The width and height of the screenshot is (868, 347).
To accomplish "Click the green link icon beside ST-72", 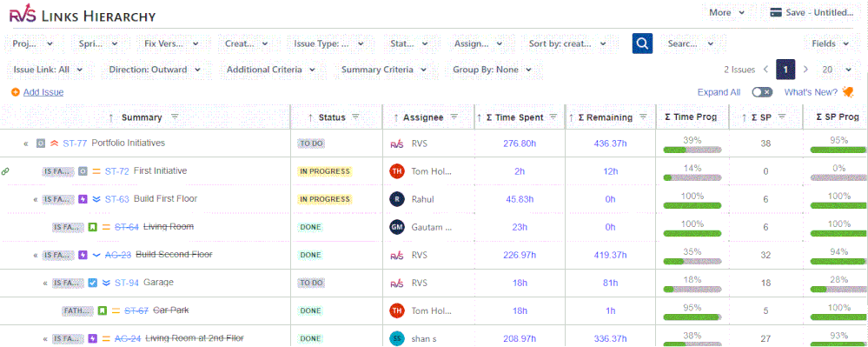I will (5, 172).
